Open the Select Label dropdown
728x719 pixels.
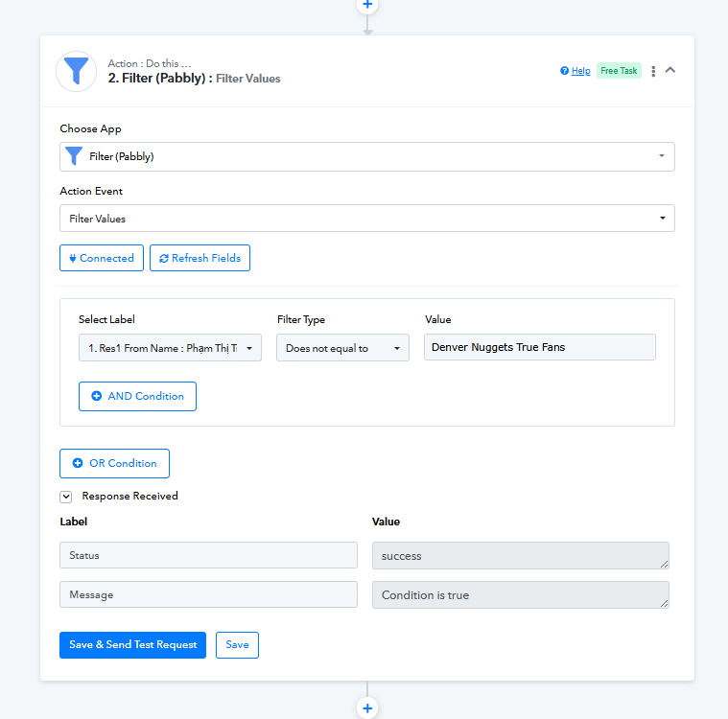point(170,348)
